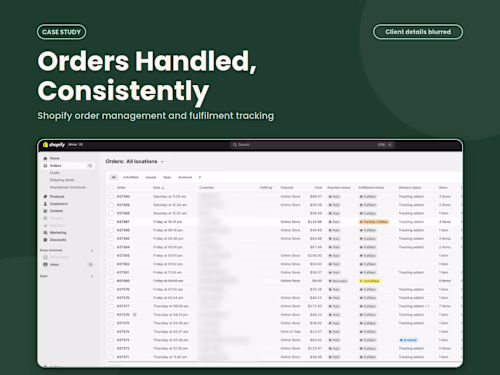Click the Refunded payment badge
Viewport: 500px width, 375px height.
coord(338,281)
